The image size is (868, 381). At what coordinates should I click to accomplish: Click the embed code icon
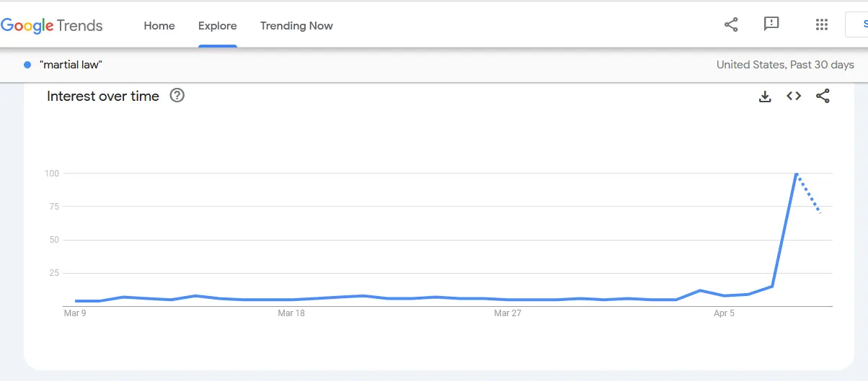794,96
